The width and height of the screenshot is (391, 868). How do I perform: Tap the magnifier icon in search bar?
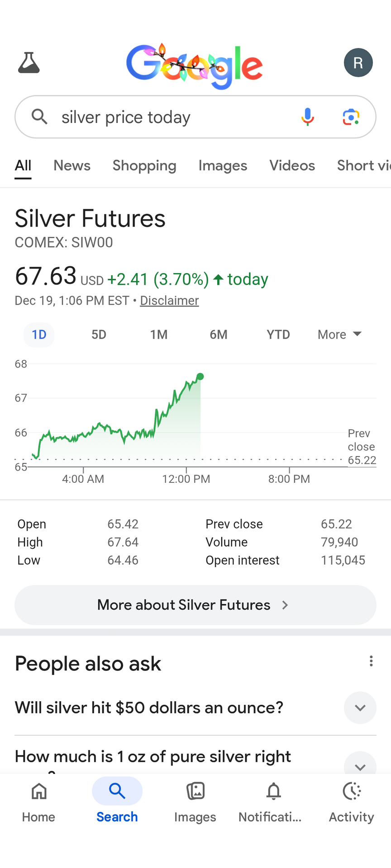[x=40, y=117]
